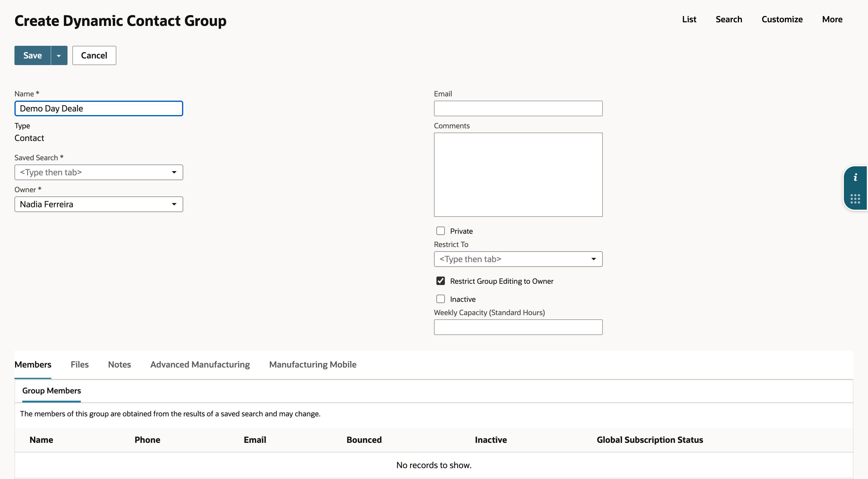
Task: Tick the Inactive checkbox
Action: tap(440, 299)
